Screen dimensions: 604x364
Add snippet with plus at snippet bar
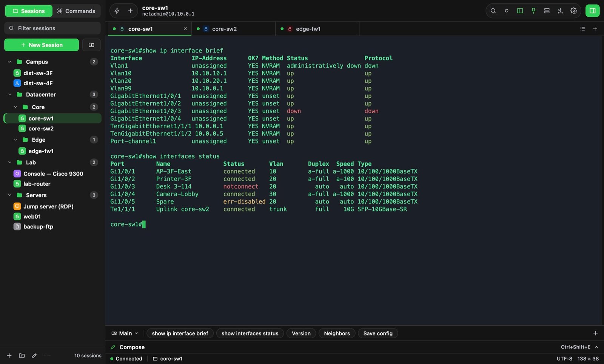595,333
